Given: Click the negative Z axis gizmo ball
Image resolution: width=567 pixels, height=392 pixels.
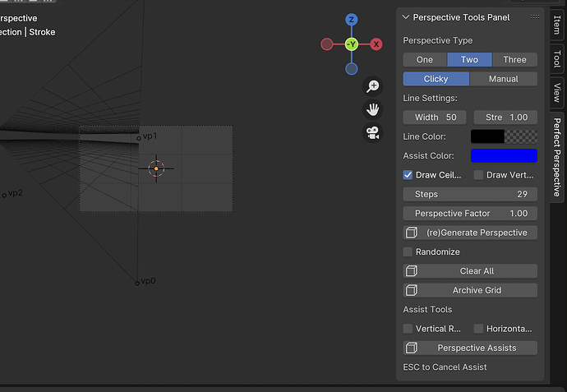Looking at the screenshot, I should [x=351, y=69].
